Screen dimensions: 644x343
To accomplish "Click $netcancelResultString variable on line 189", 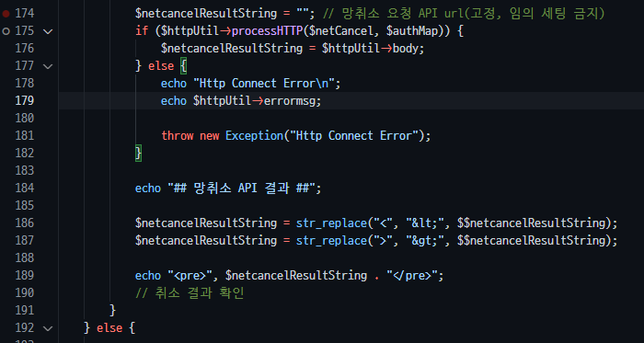I will pyautogui.click(x=296, y=275).
